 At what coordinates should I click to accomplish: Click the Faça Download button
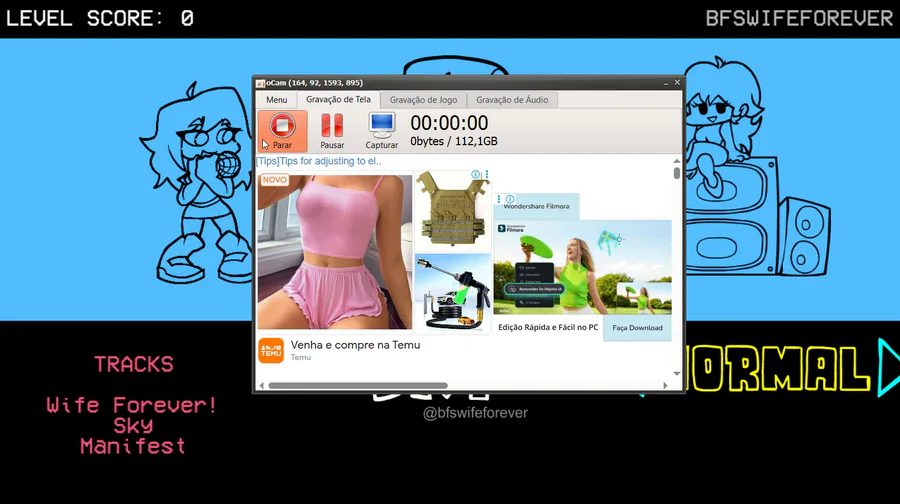(637, 328)
